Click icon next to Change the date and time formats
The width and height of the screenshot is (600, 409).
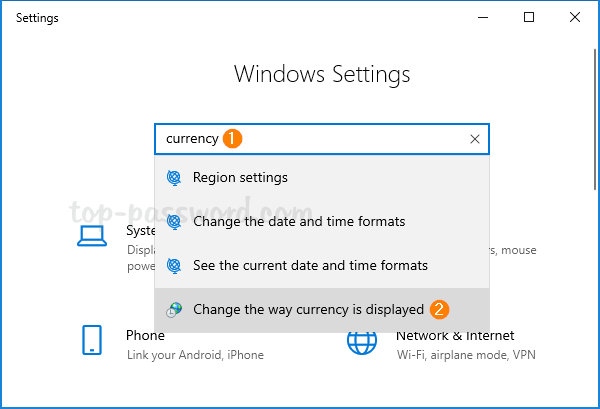pyautogui.click(x=174, y=222)
